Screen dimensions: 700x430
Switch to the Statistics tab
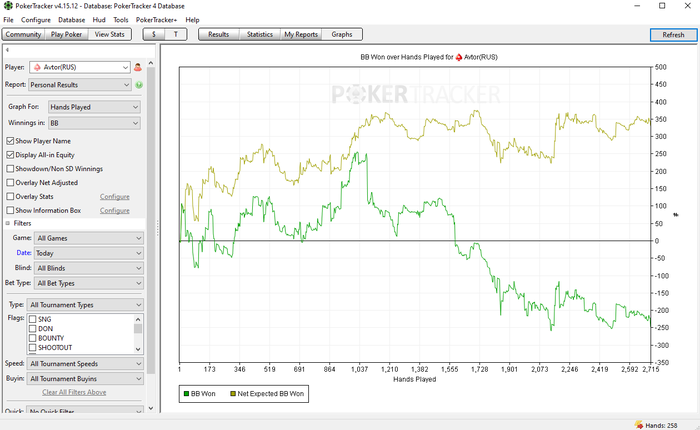(x=260, y=34)
